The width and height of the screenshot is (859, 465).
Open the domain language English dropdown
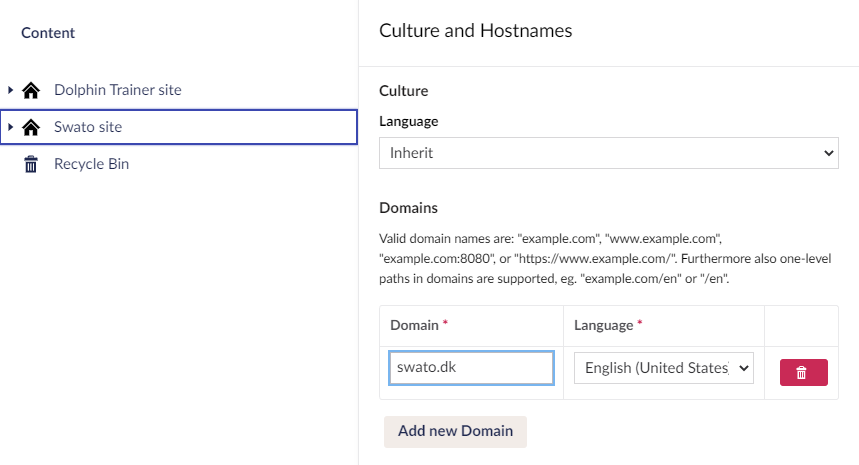pos(663,368)
